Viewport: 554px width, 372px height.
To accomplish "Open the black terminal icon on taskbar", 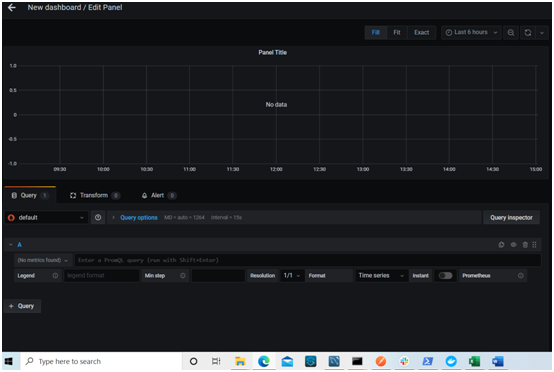I will coord(357,361).
